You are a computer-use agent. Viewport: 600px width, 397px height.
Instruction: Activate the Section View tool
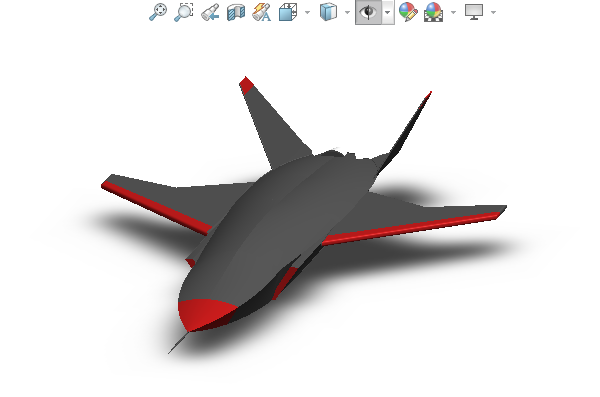coord(236,12)
